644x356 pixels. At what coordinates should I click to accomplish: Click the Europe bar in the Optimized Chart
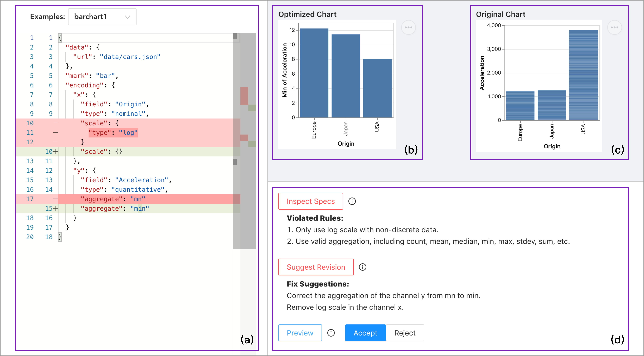click(x=314, y=73)
